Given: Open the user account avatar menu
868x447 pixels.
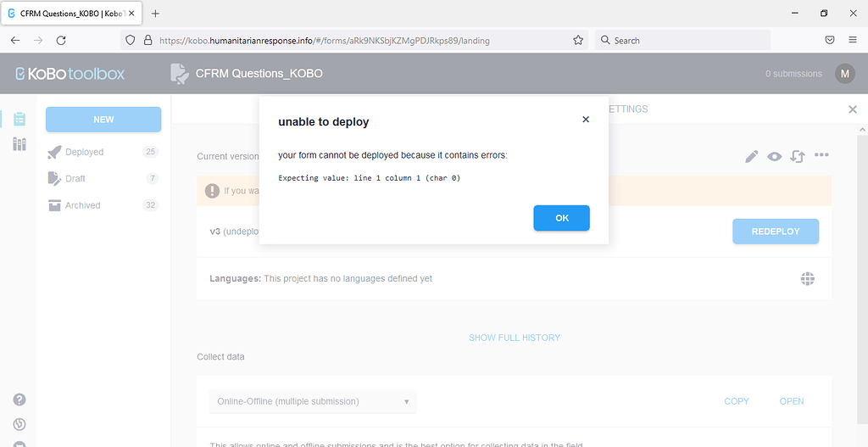Looking at the screenshot, I should coord(844,74).
